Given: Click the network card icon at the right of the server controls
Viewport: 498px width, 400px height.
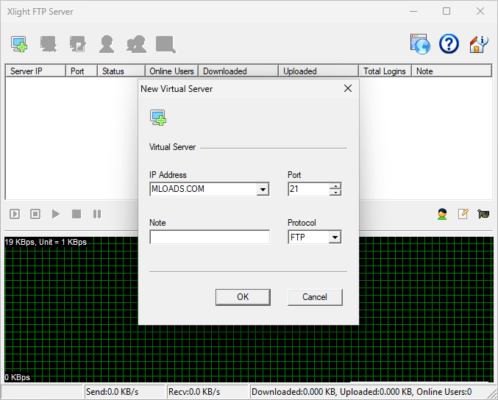Looking at the screenshot, I should [483, 214].
